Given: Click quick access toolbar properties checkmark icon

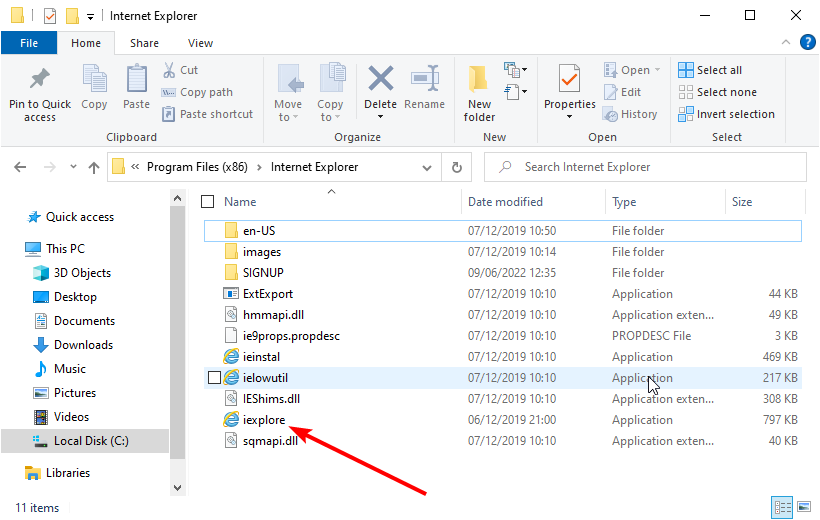Looking at the screenshot, I should (50, 16).
